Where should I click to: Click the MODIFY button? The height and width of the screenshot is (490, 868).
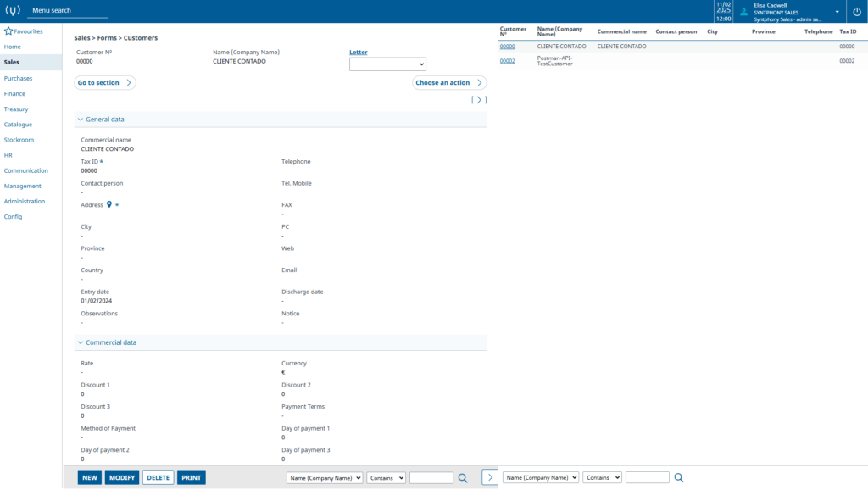click(122, 478)
